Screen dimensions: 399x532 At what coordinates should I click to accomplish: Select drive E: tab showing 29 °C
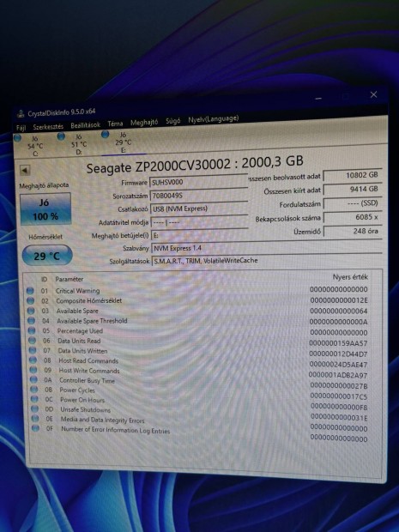click(123, 142)
